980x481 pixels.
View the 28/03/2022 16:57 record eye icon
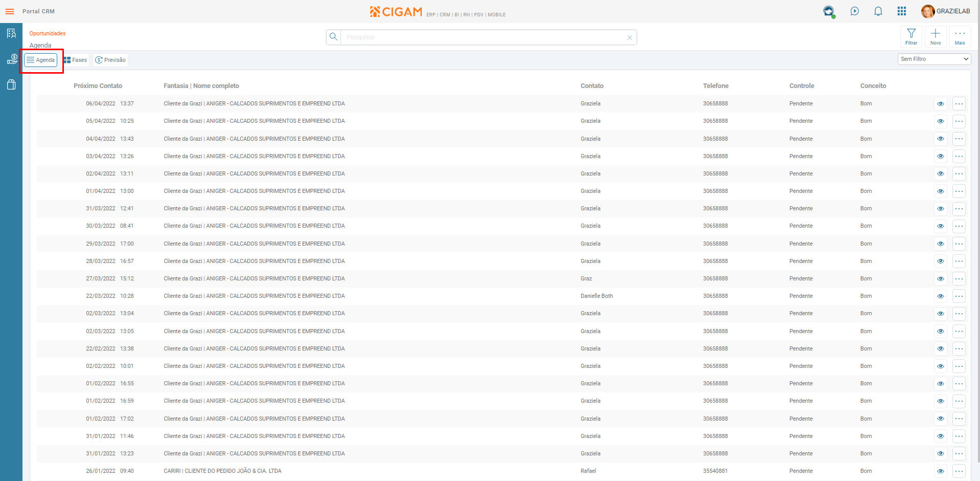point(941,261)
